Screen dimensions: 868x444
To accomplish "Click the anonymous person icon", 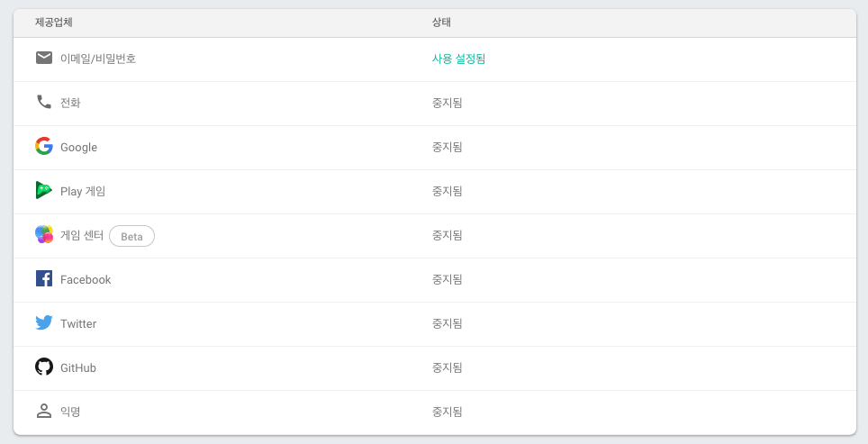I will pos(44,411).
